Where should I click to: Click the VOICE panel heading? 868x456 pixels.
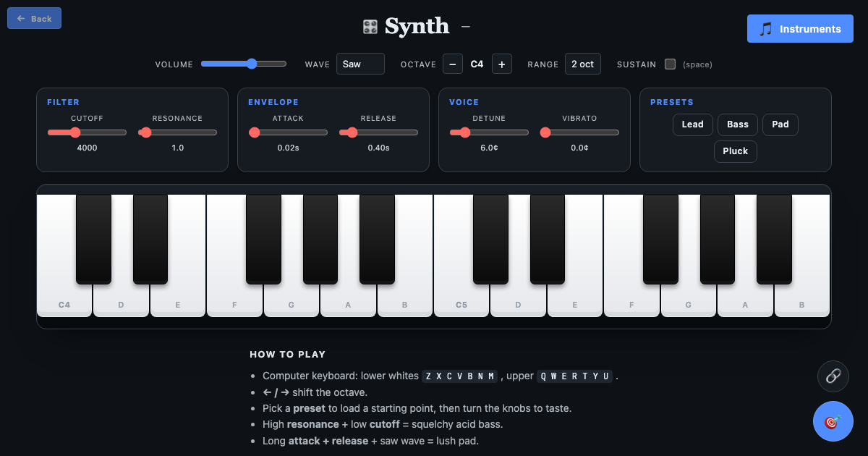point(464,102)
